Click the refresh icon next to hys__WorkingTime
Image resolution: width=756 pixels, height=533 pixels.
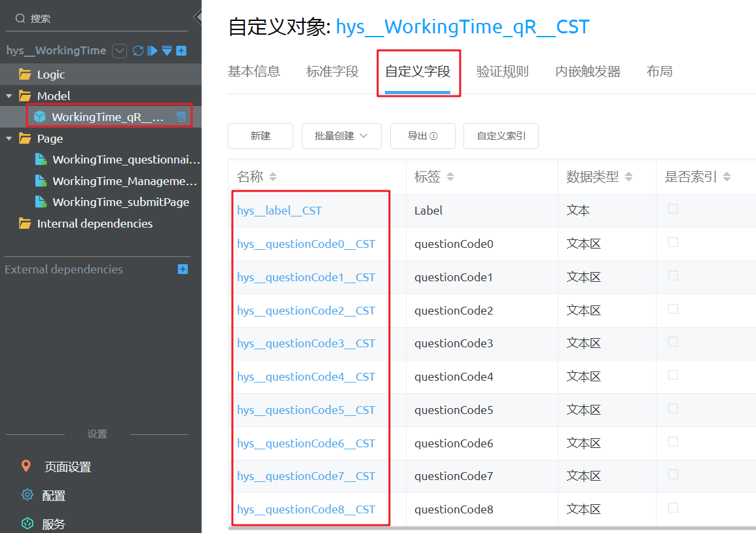click(138, 50)
